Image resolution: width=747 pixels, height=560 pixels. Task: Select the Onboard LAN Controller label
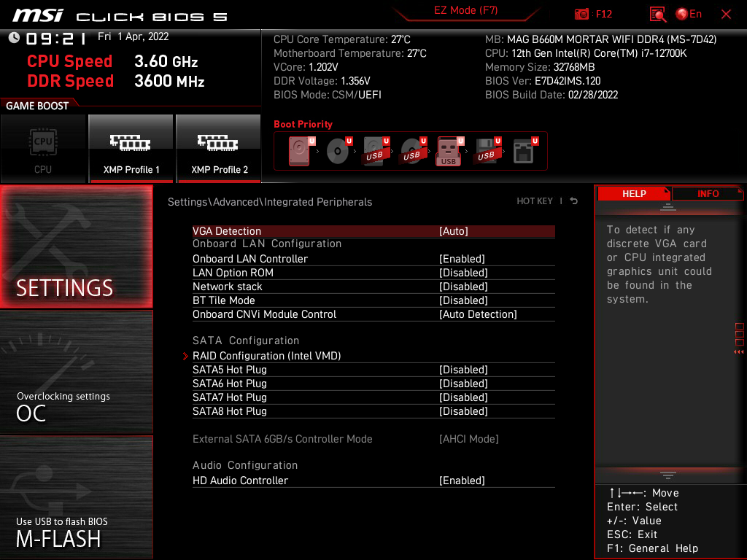pos(250,259)
